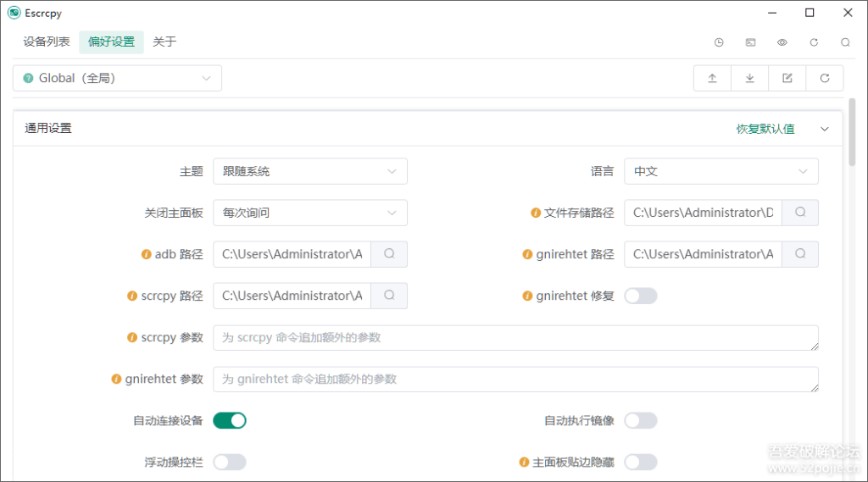Click the vertical scrollbar thumb
Screen dimensions: 868x482
click(x=852, y=131)
